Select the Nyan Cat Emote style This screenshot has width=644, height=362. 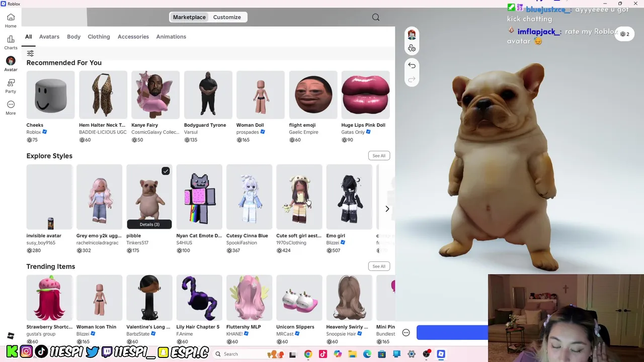(199, 197)
